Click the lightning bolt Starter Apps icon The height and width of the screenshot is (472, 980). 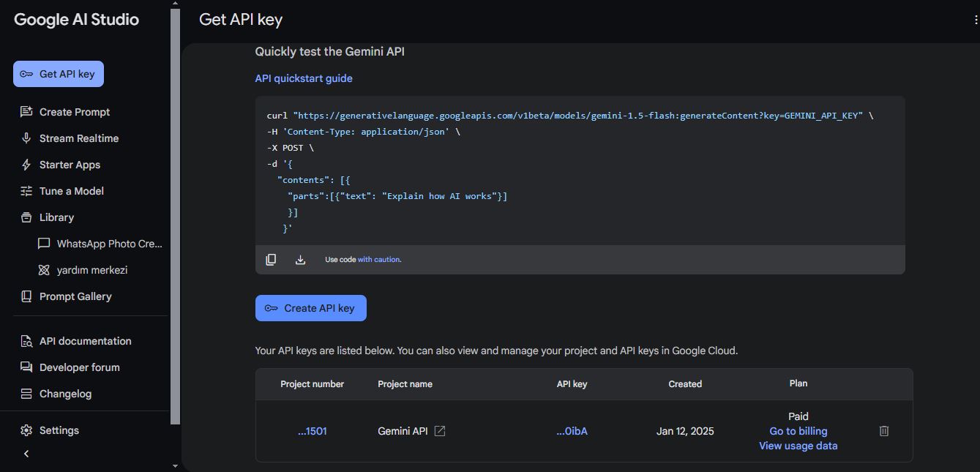click(26, 165)
